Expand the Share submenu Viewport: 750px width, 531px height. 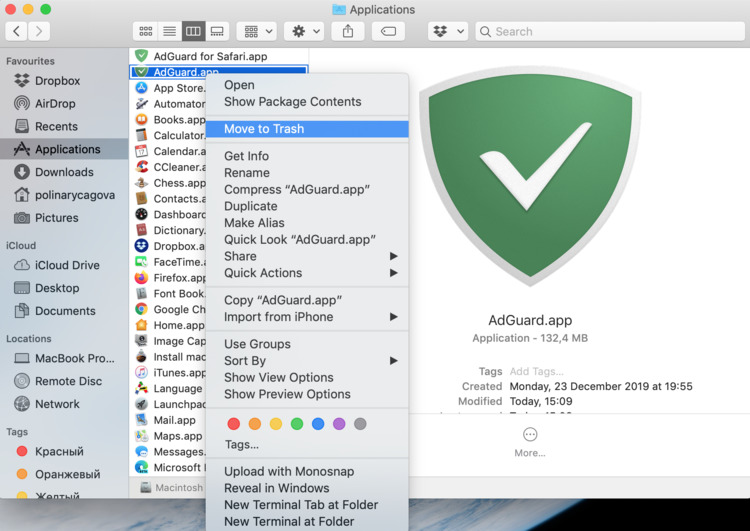click(x=307, y=256)
